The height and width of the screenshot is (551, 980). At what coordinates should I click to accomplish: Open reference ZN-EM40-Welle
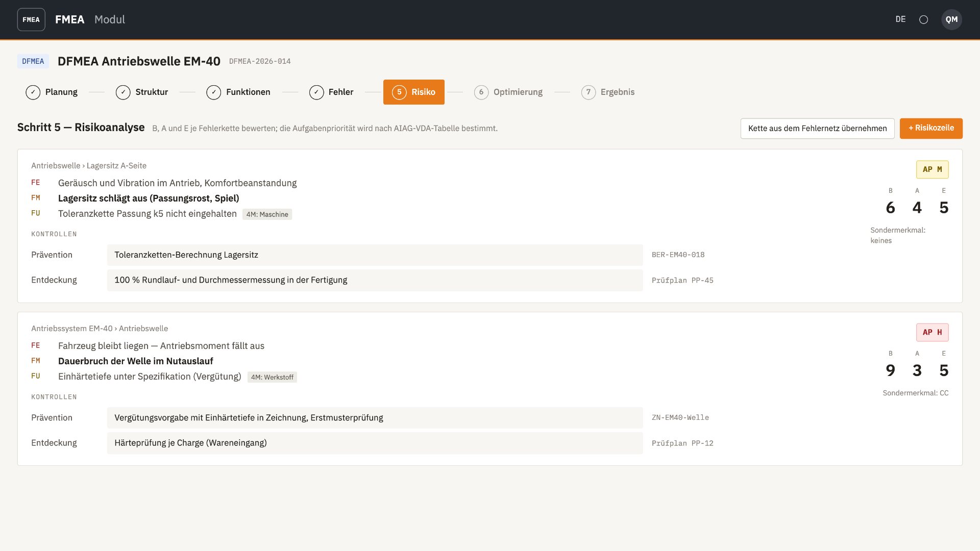680,418
